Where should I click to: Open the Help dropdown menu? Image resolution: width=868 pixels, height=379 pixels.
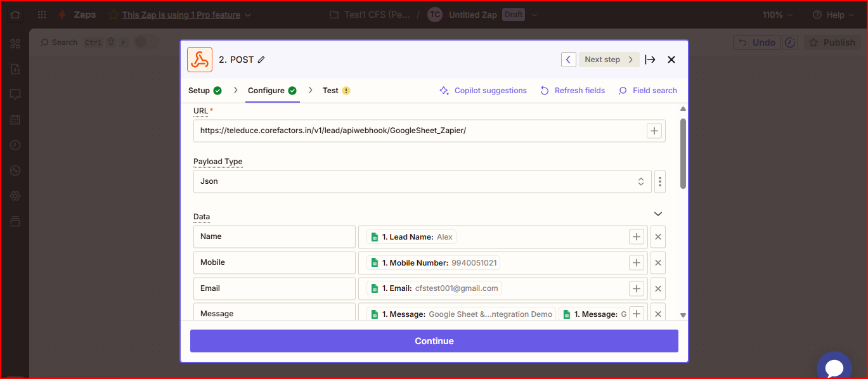coord(834,15)
